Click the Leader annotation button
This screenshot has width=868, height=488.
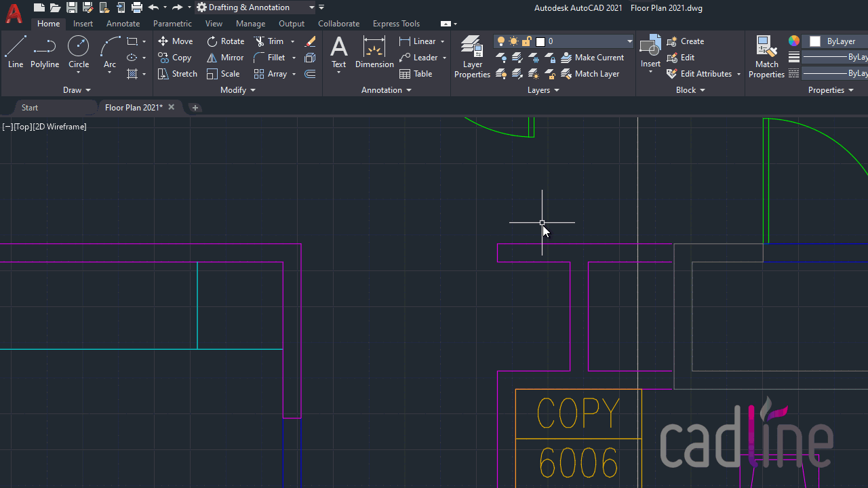(x=418, y=58)
